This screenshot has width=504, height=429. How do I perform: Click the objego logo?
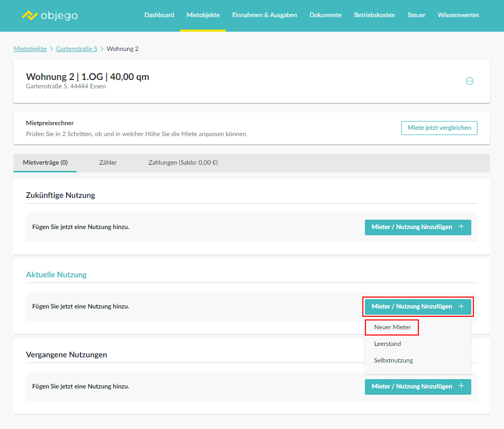50,15
